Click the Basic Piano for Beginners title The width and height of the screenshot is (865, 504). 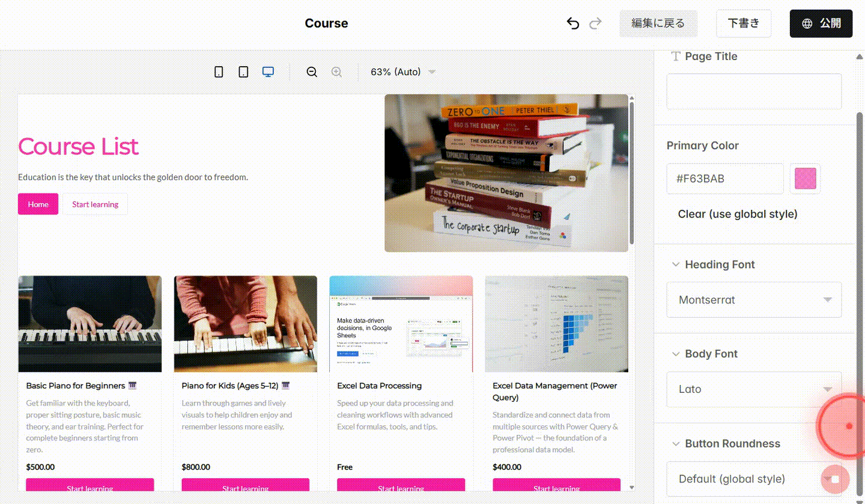(x=82, y=386)
